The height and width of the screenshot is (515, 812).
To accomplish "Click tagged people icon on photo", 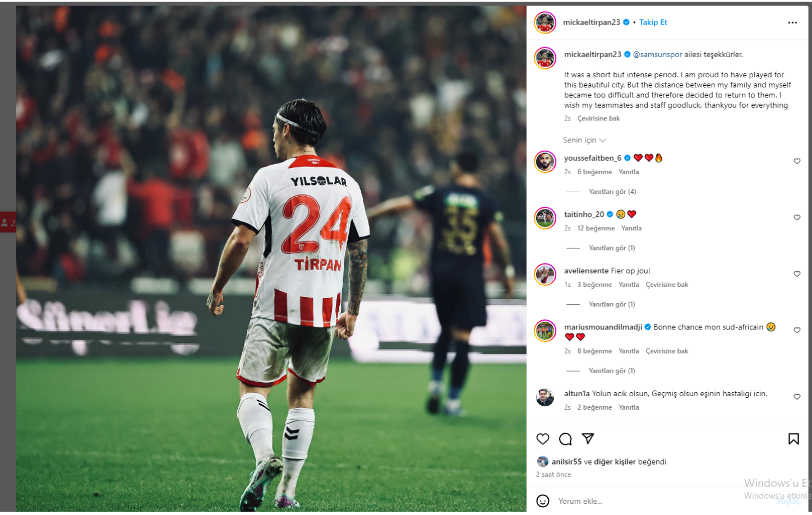I will coord(8,222).
